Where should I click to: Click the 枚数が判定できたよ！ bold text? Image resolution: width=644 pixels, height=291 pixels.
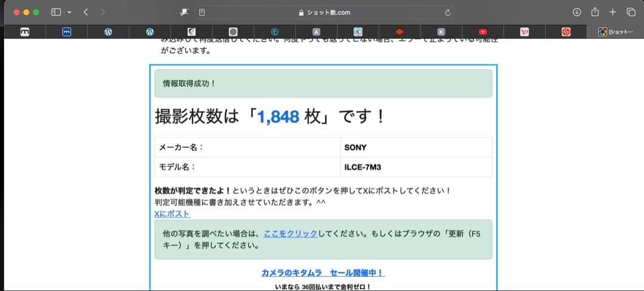[x=193, y=191]
